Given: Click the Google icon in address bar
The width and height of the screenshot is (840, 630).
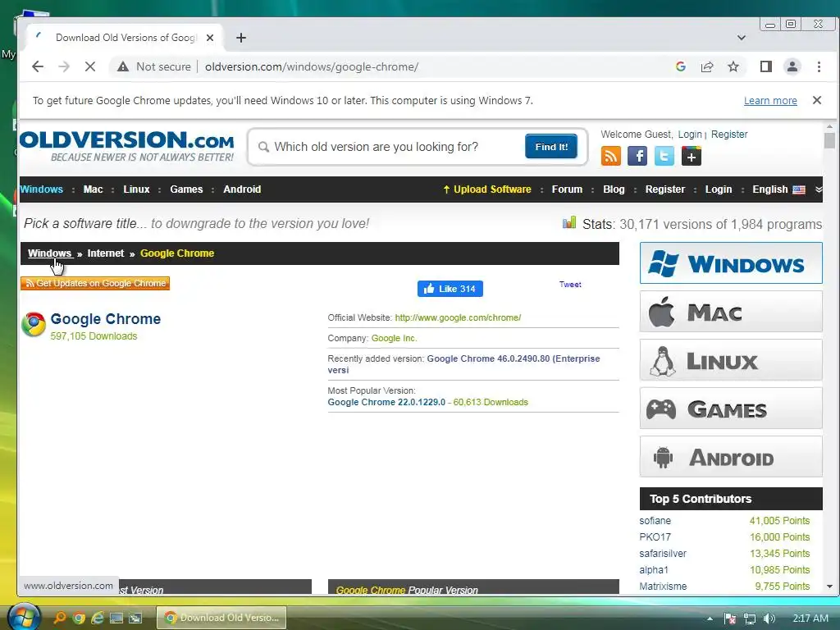Looking at the screenshot, I should tap(681, 66).
